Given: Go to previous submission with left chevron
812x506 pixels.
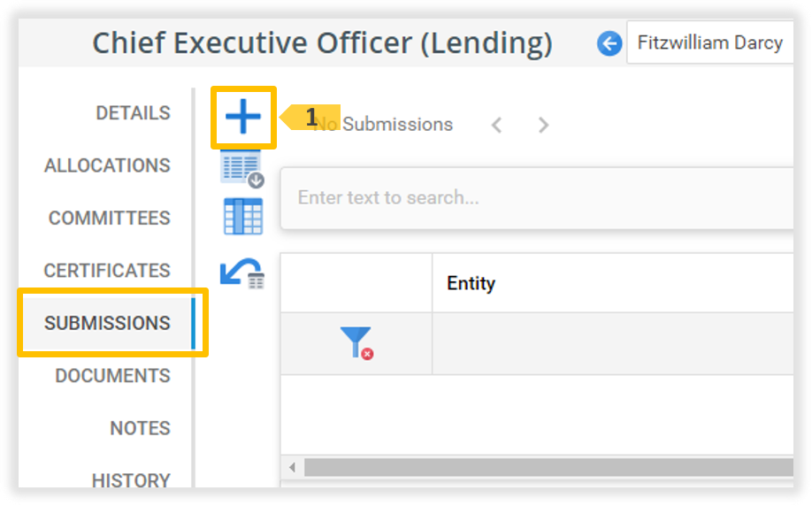Looking at the screenshot, I should (497, 125).
